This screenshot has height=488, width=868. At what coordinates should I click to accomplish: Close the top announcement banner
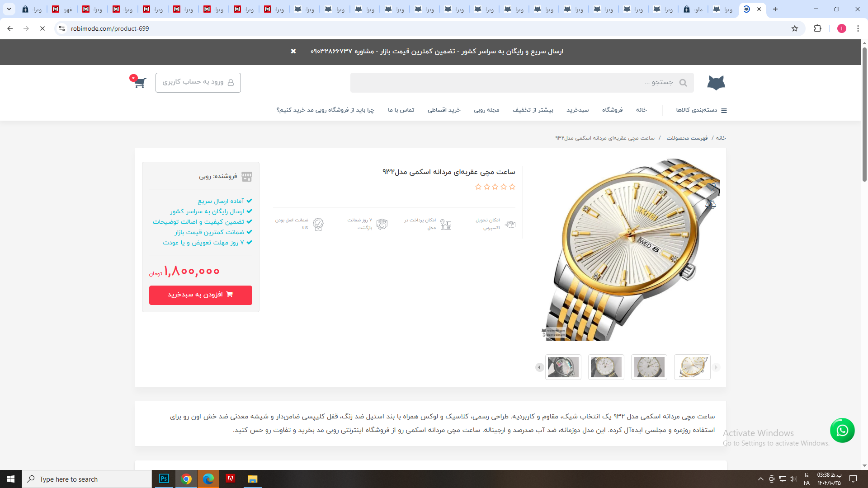pos(293,52)
